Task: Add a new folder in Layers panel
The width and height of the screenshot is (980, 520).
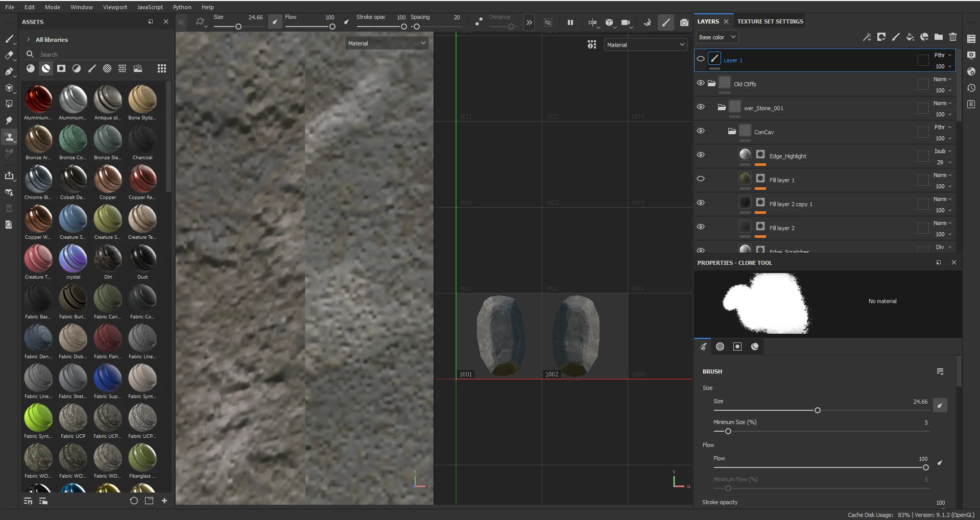Action: coord(939,37)
